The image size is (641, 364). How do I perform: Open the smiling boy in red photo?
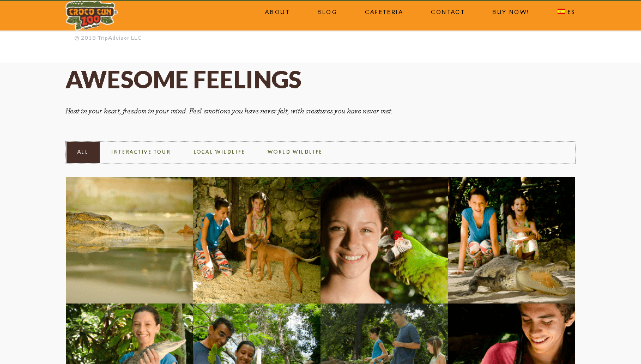(511, 334)
